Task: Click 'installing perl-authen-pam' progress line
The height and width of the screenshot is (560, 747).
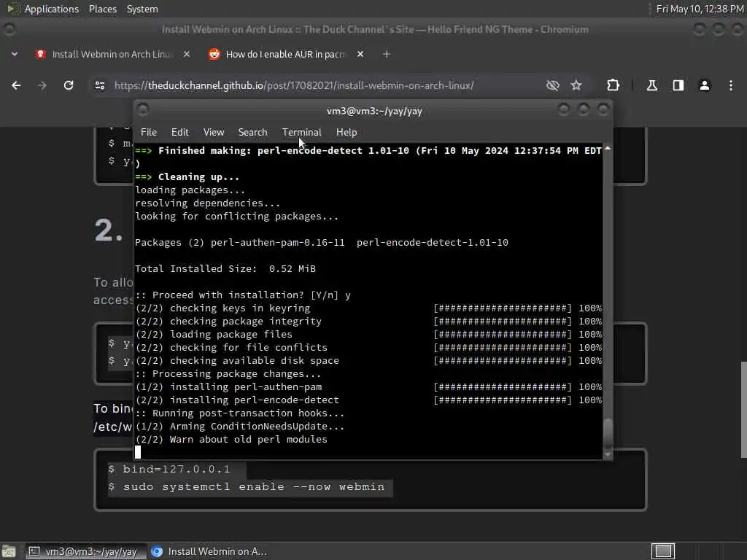Action: point(368,387)
